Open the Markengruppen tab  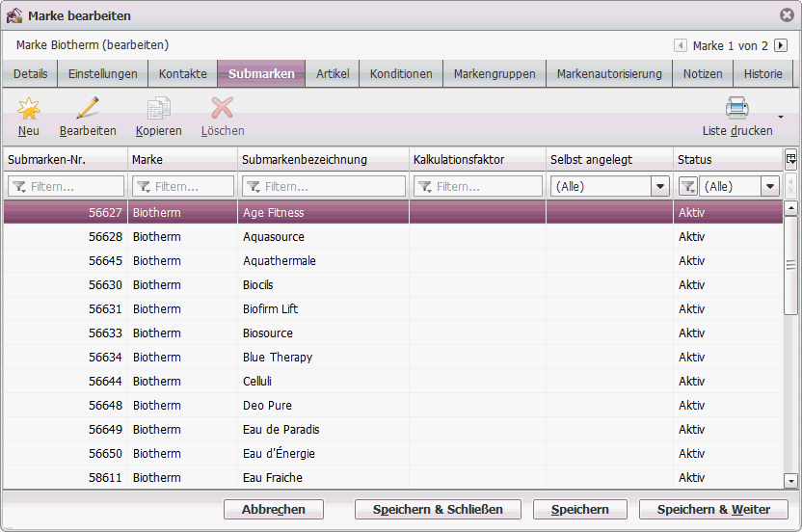pyautogui.click(x=495, y=74)
